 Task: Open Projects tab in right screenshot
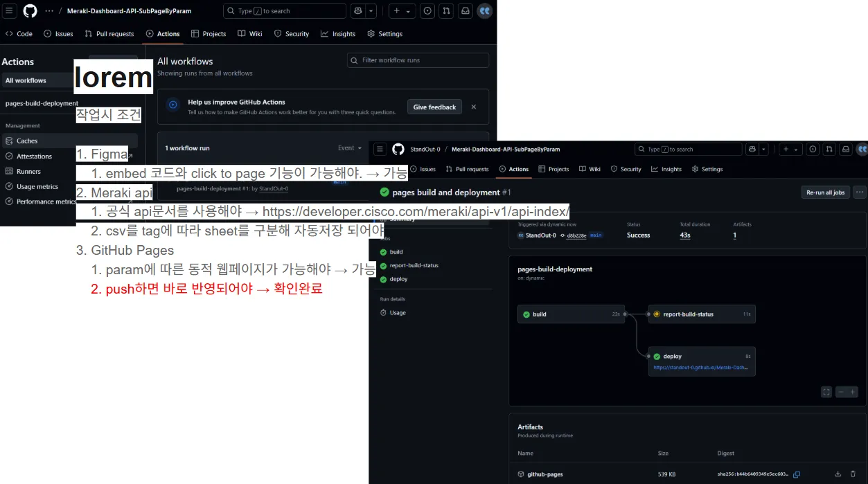click(553, 169)
